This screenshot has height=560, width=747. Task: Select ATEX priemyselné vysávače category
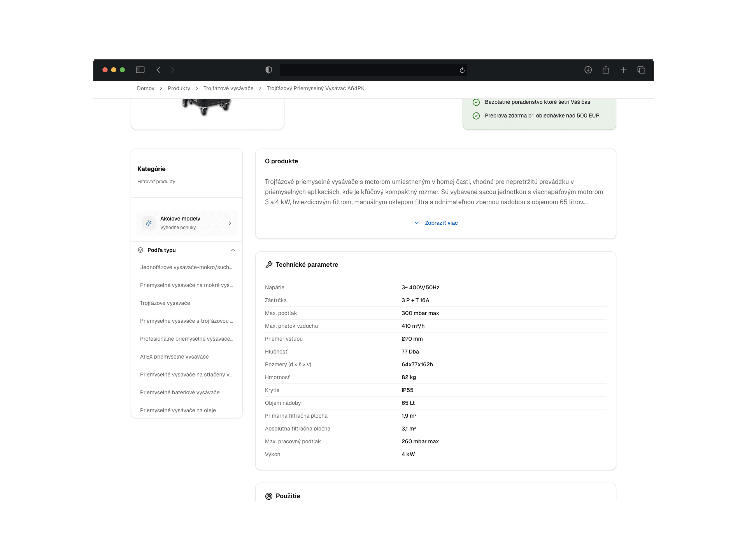(x=174, y=357)
